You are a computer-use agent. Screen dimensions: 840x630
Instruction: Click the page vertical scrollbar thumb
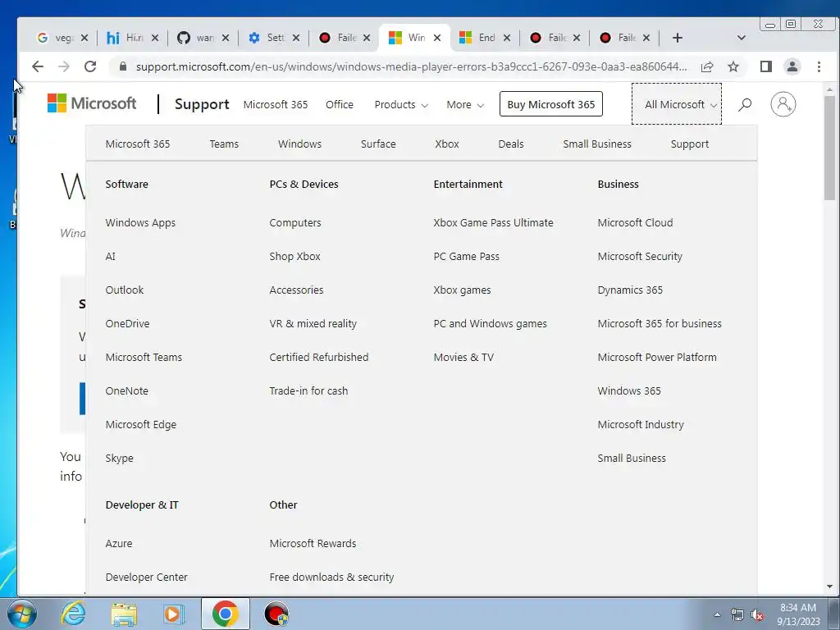coord(829,148)
